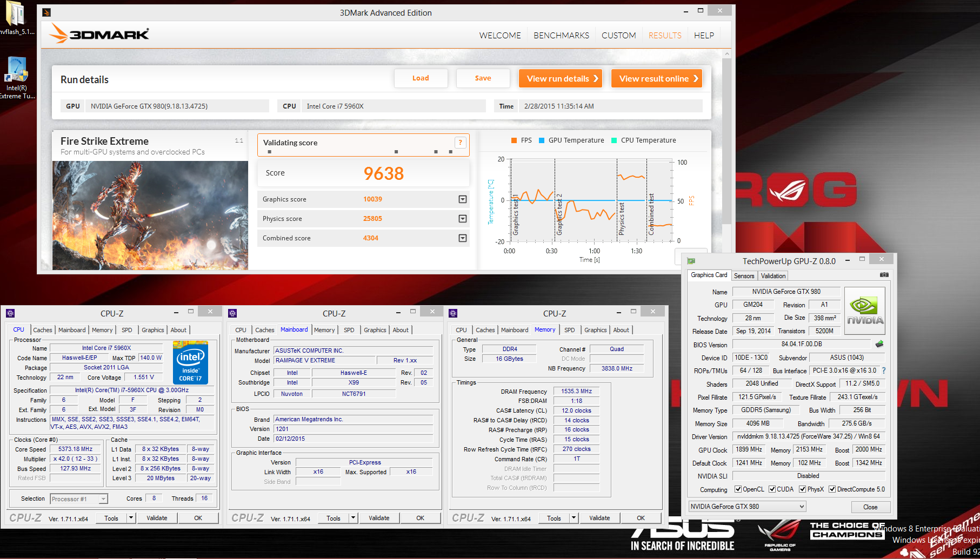Click the NVIDIA logo in GPU-Z

point(864,311)
